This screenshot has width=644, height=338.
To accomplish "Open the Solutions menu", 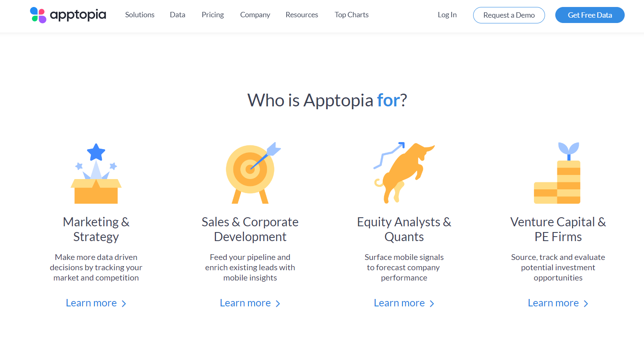I will [x=140, y=15].
